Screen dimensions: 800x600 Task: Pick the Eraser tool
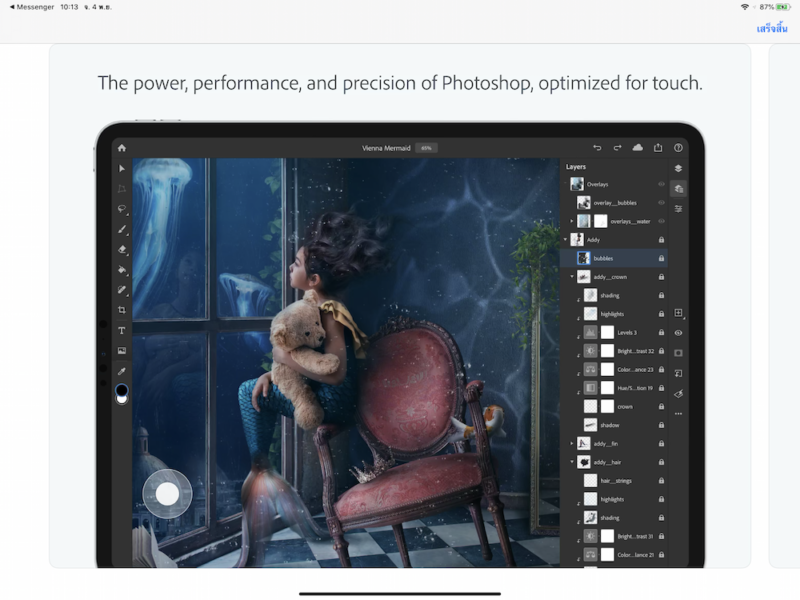click(122, 249)
